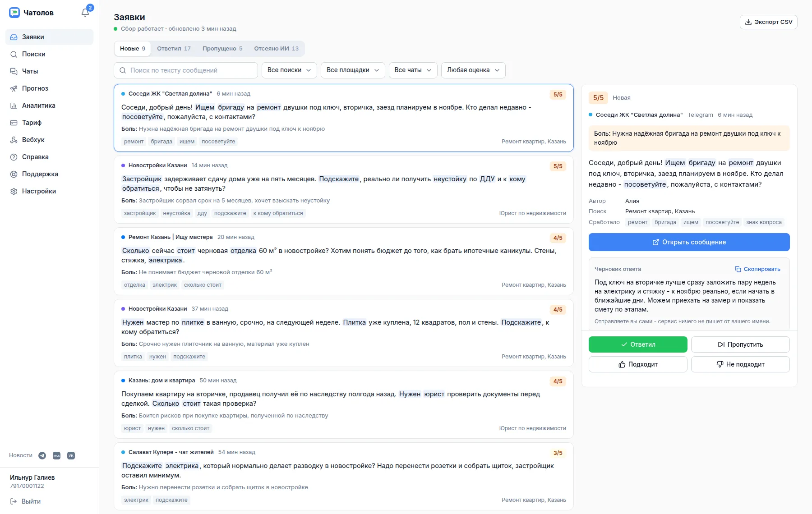Open Тариф page
Viewport: 812px width, 514px height.
[x=49, y=123]
